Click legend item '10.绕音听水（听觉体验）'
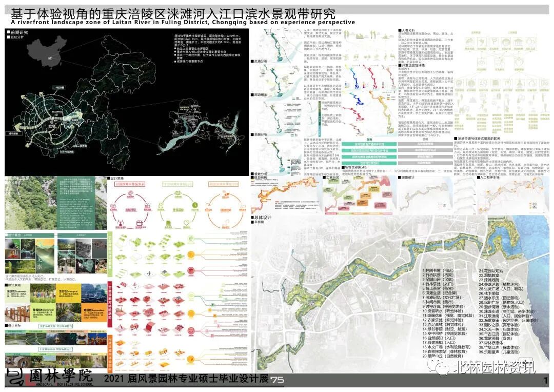 point(443,311)
